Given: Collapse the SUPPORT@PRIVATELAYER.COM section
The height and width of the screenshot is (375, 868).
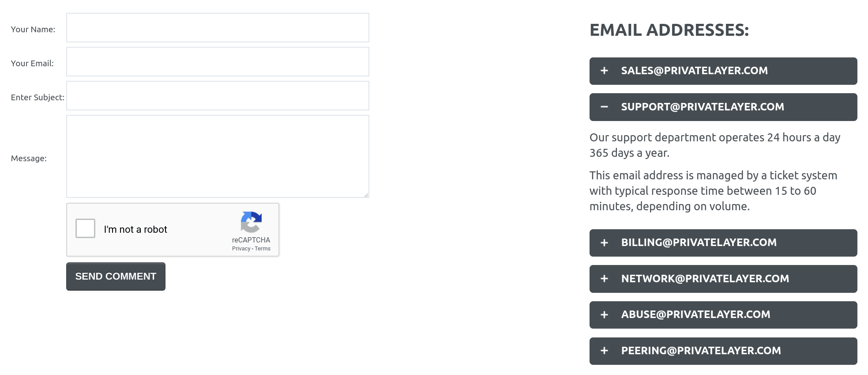Looking at the screenshot, I should click(x=723, y=107).
